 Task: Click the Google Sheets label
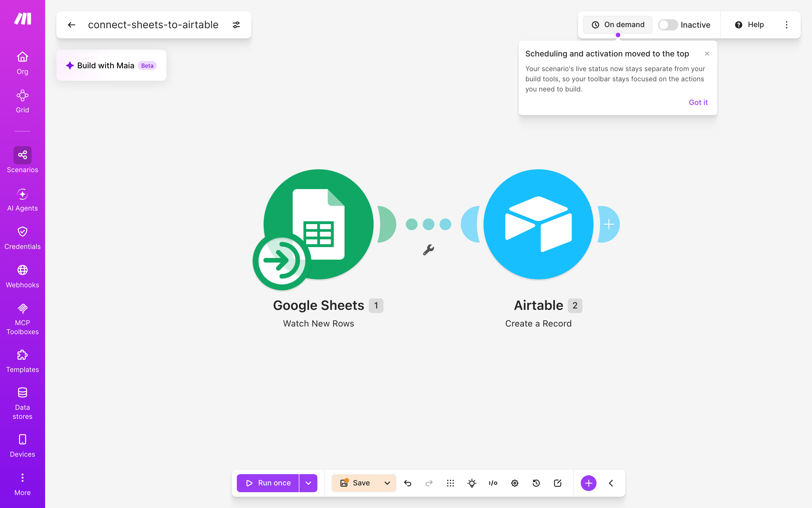point(318,305)
